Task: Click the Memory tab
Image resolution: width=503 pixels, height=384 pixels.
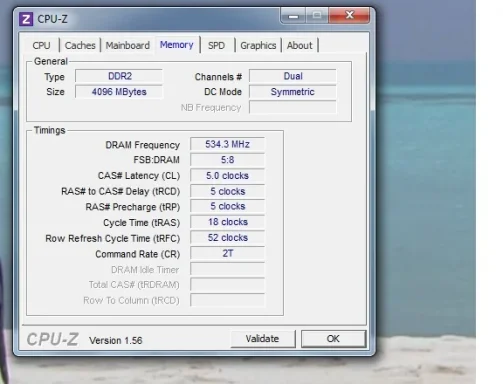Action: click(177, 45)
